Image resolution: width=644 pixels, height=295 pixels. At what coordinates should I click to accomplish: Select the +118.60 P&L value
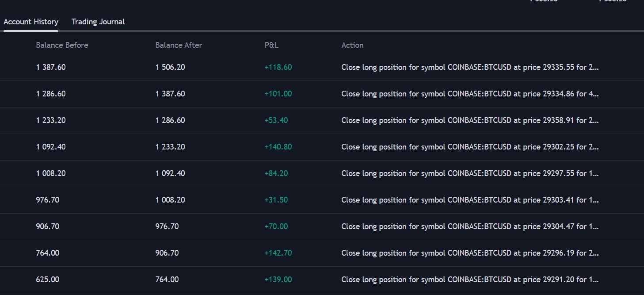coord(278,67)
